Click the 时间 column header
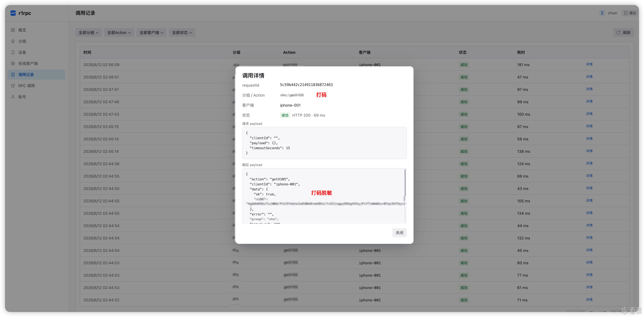The width and height of the screenshot is (644, 317). 87,52
